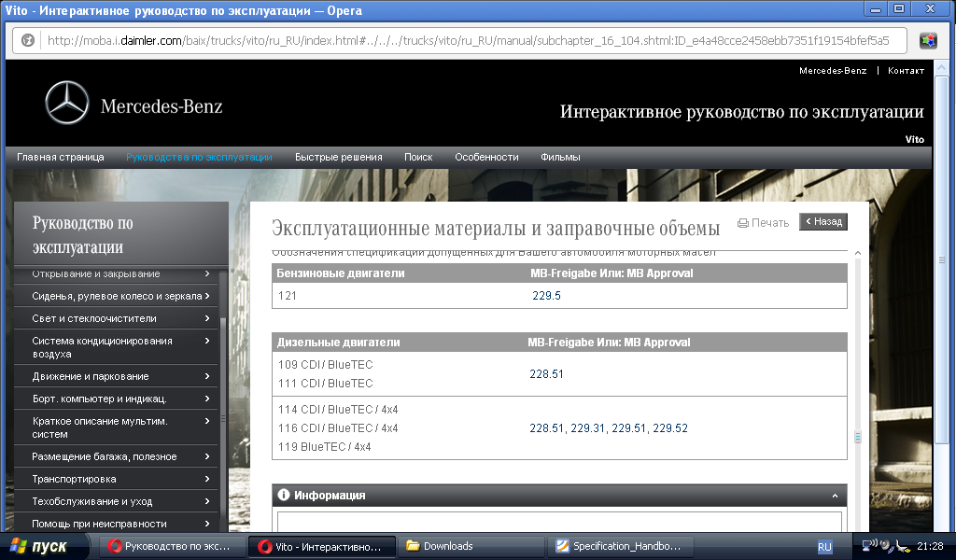The height and width of the screenshot is (560, 956).
Task: Open the 229.31 specification link
Action: 587,428
